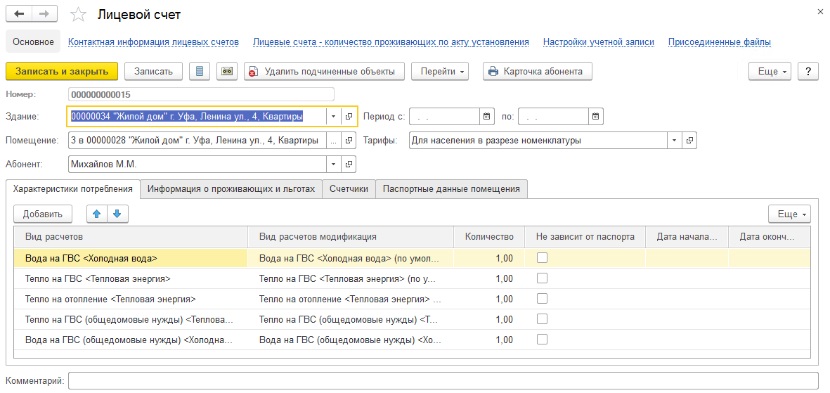The image size is (830, 393).
Task: Toggle Не зависит от паспорта for Тепло на ГВС <Тепловая энергия>
Action: pos(542,279)
